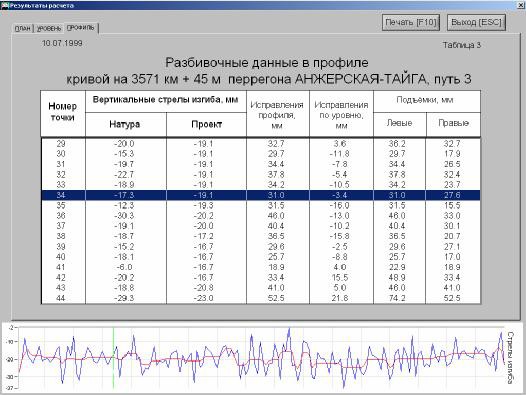This screenshot has width=526, height=395.
Task: Select table row for point 33
Action: click(261, 185)
